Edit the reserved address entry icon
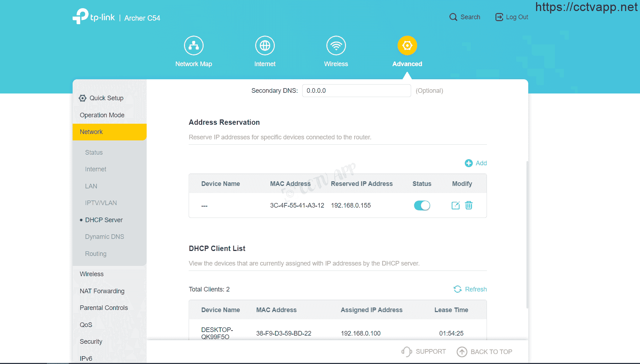Image resolution: width=640 pixels, height=364 pixels. [456, 205]
